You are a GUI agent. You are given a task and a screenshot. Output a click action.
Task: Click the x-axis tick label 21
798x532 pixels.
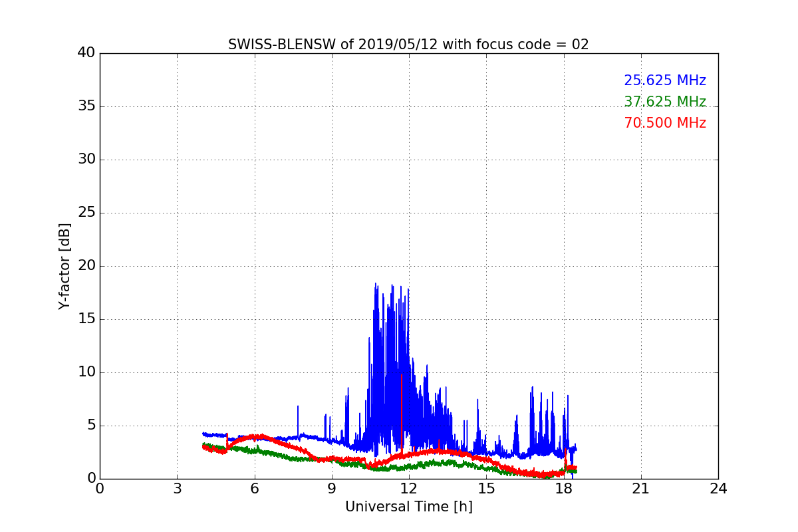(x=641, y=489)
